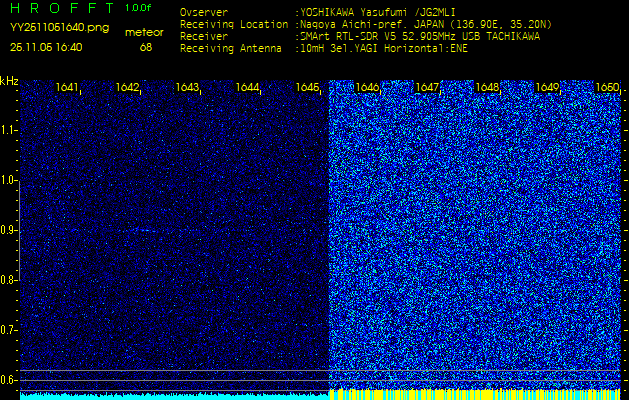The height and width of the screenshot is (400, 629).
Task: Click the observer name YOSHIKAWA Yasufumi /JG2MLI
Action: [x=378, y=13]
